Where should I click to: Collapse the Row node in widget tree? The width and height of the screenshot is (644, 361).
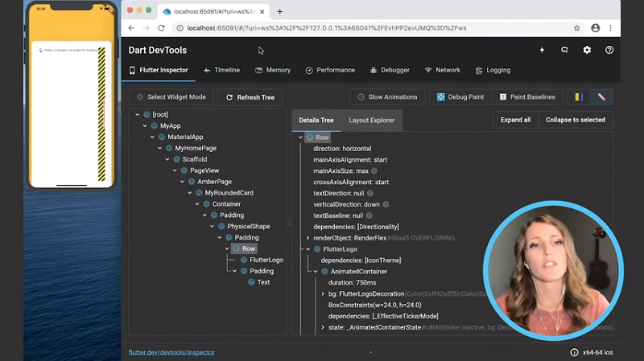[x=227, y=248]
